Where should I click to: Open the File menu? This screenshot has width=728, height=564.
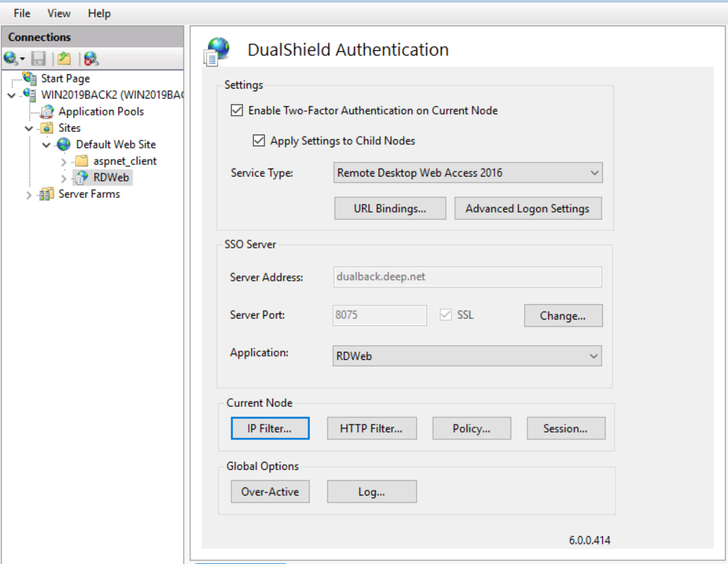pos(22,14)
